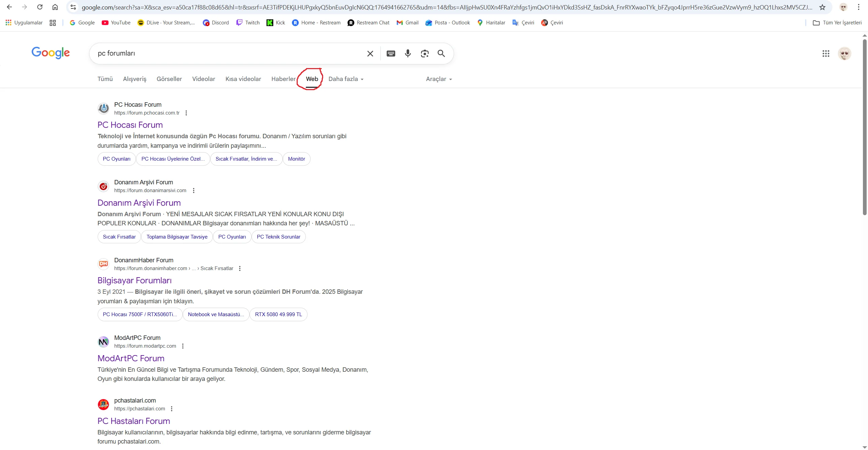Expand the Araçlar tools dropdown
The height and width of the screenshot is (450, 868).
pos(439,79)
